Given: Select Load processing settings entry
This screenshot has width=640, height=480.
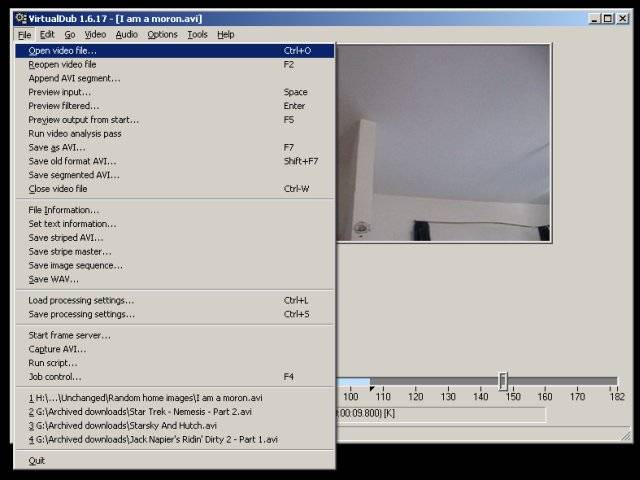Looking at the screenshot, I should (81, 300).
